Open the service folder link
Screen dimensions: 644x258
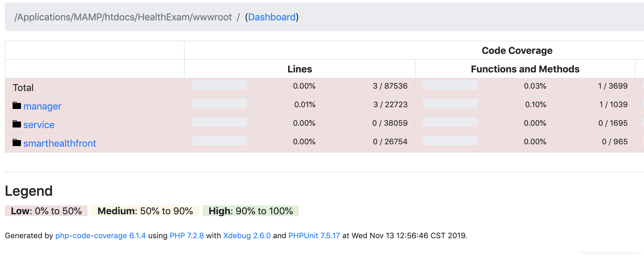tap(39, 125)
